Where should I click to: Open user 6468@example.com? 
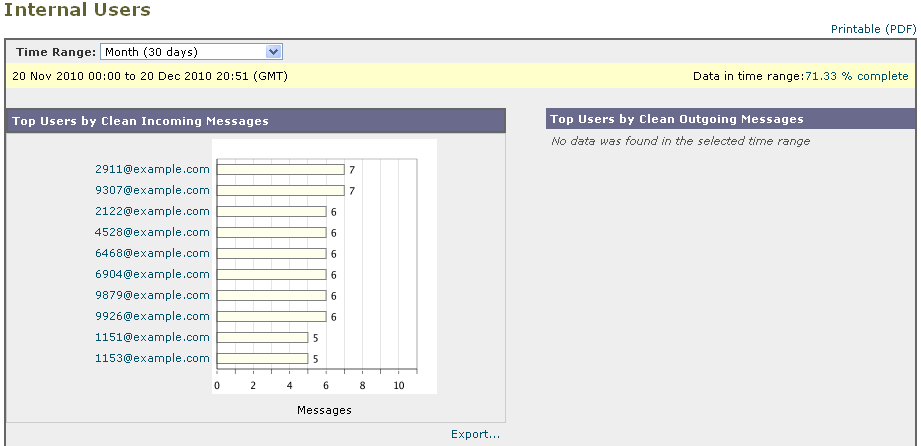(152, 253)
